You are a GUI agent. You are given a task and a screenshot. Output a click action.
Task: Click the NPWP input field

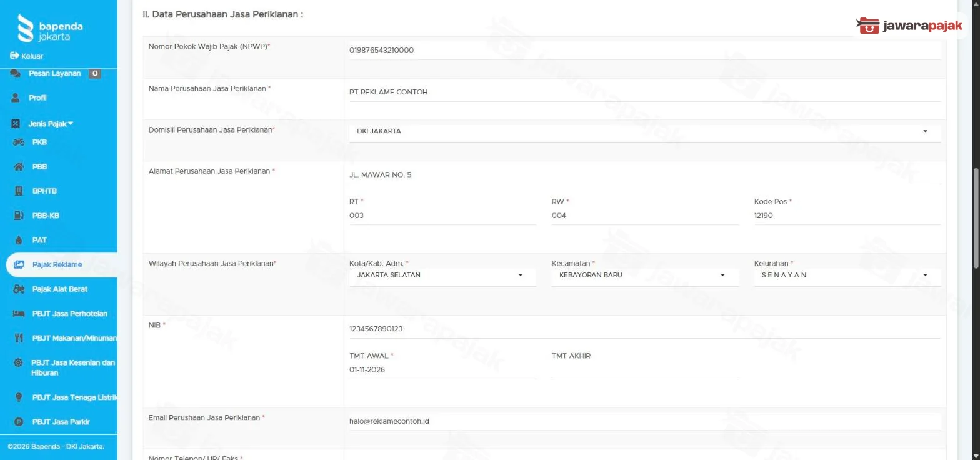click(644, 51)
